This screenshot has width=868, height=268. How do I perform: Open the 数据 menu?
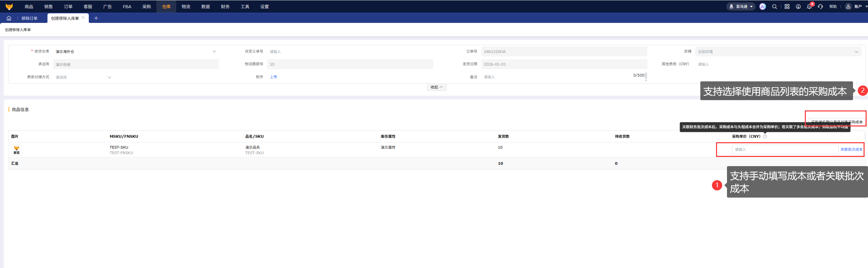pos(206,6)
